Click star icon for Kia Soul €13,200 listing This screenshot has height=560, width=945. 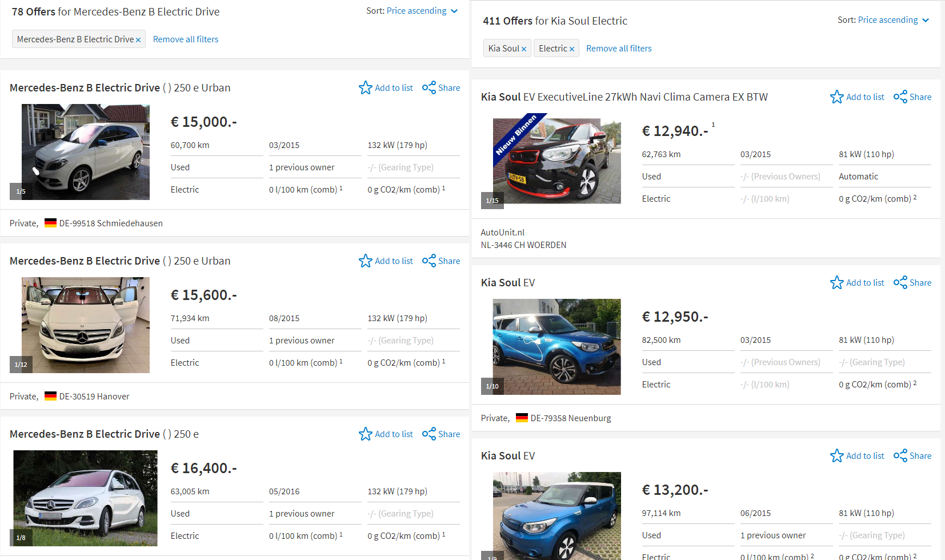837,455
